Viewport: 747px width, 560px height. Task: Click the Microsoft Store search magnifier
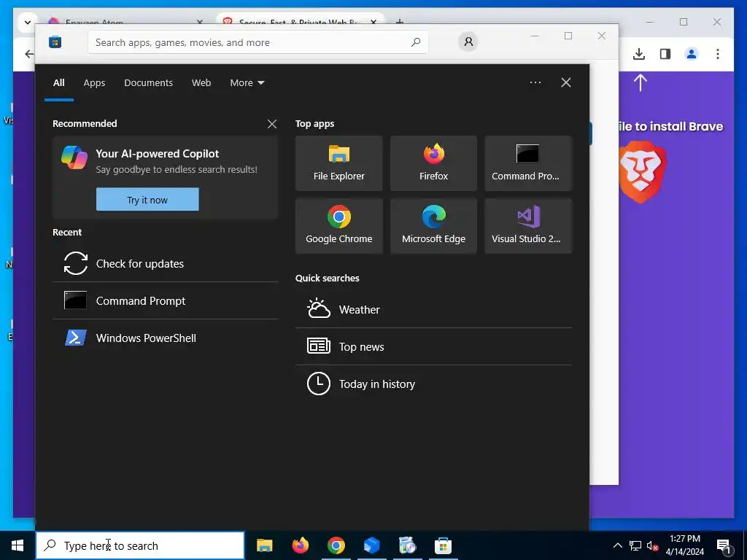point(416,42)
